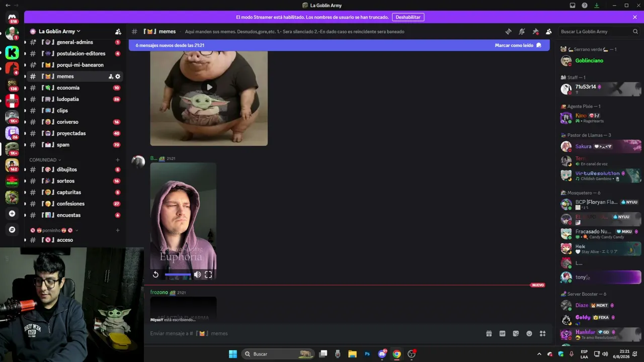Viewport: 644px width, 362px height.
Task: Show hidden system tray icons
Action: pyautogui.click(x=539, y=354)
